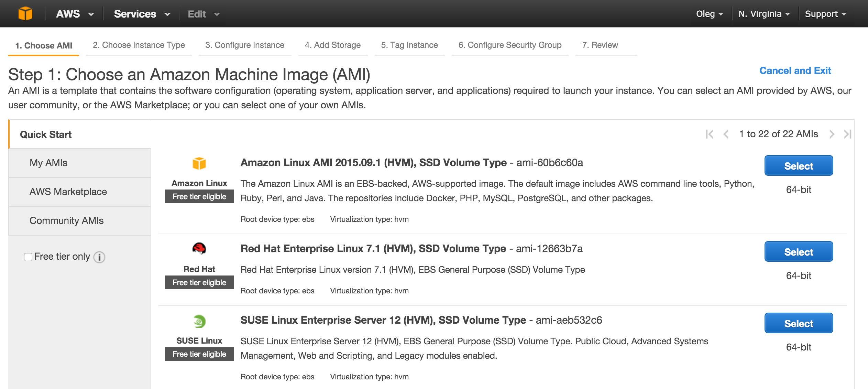Open the Community AMIs section
868x389 pixels.
click(80, 221)
